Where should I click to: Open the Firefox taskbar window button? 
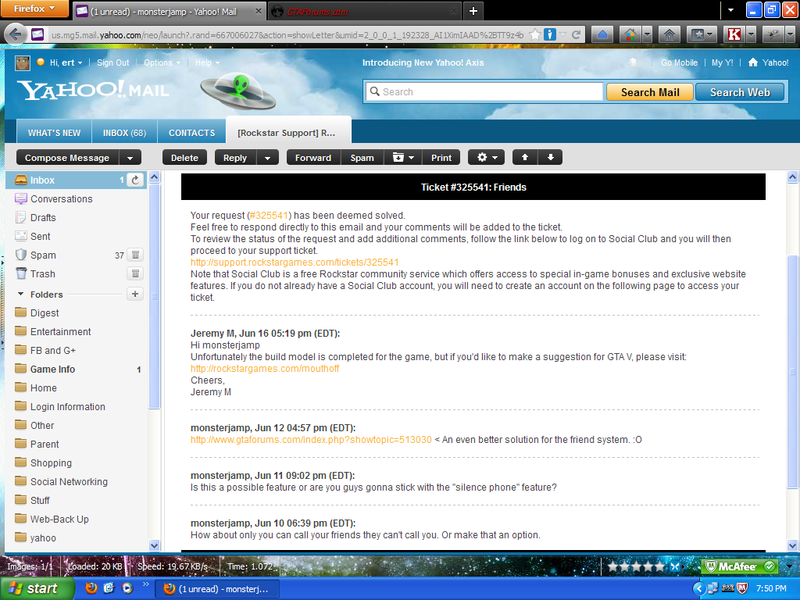(218, 589)
